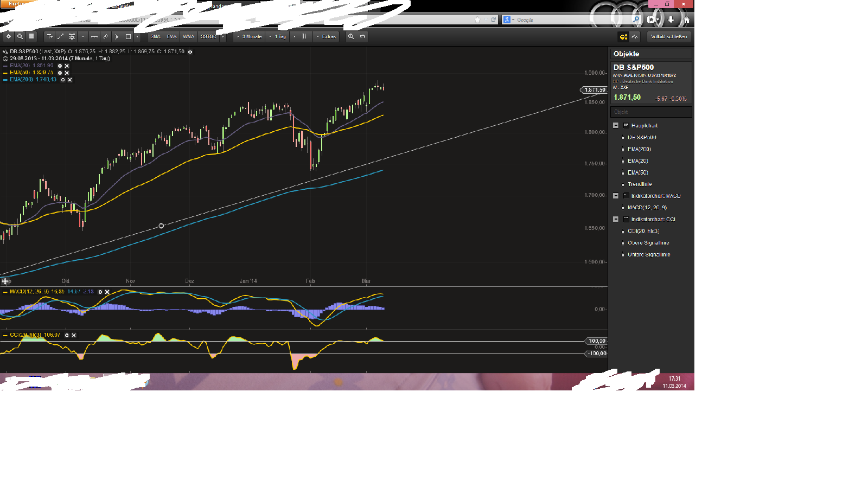This screenshot has width=868, height=488.
Task: Select the rectangle drawing tool
Action: tap(128, 36)
